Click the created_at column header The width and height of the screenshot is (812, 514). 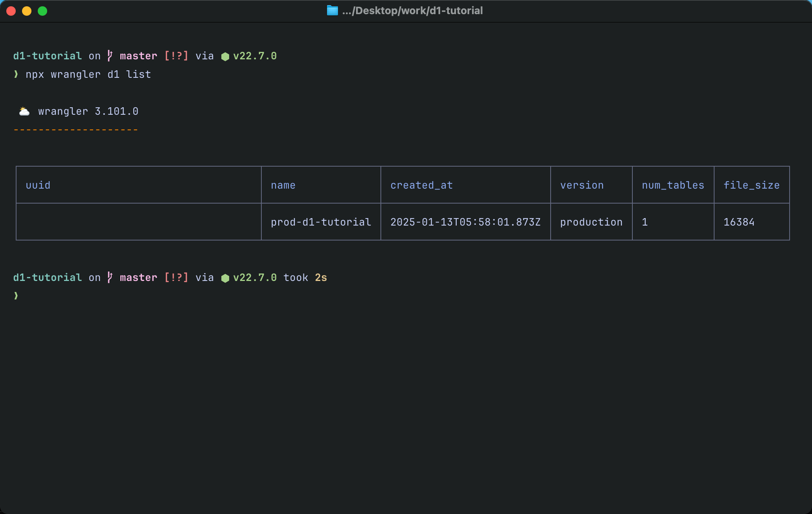[421, 185]
